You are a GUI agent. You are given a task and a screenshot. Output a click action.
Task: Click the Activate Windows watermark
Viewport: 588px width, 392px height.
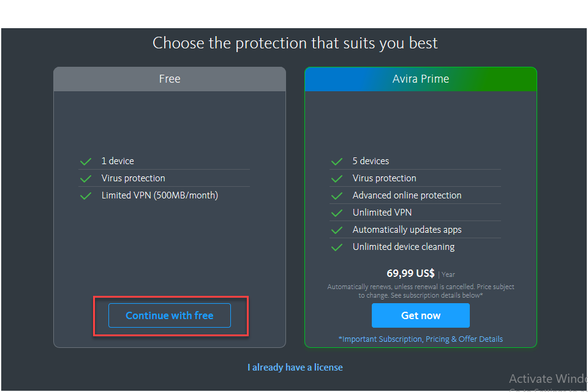pos(547,379)
